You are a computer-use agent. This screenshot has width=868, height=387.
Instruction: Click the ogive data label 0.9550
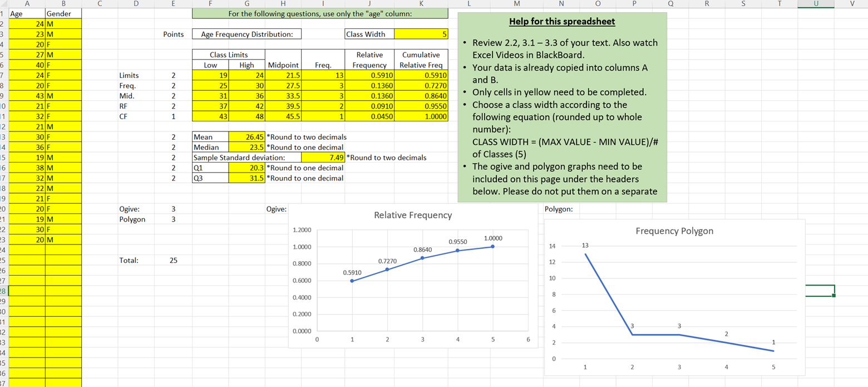click(x=457, y=242)
